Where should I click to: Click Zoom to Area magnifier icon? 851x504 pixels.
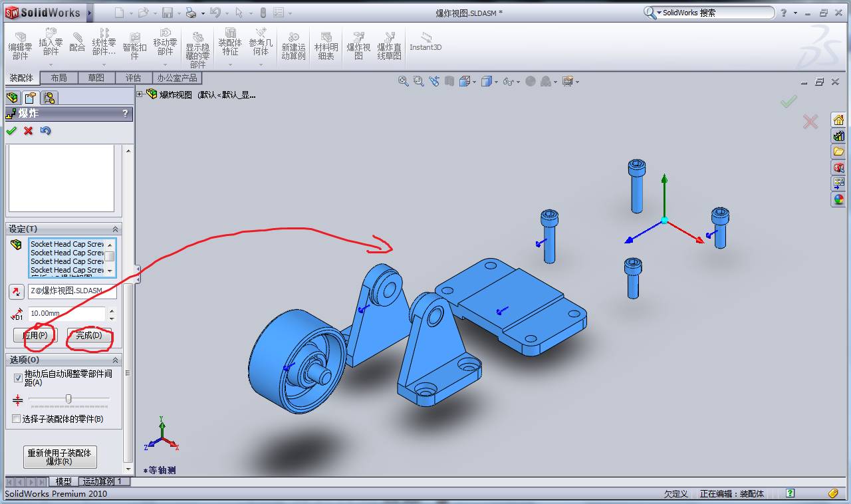tap(418, 81)
